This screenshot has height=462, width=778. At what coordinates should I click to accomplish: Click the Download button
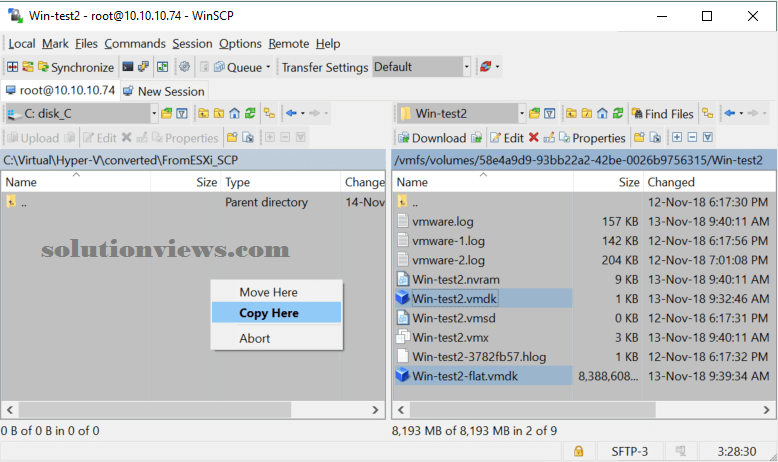pyautogui.click(x=432, y=137)
